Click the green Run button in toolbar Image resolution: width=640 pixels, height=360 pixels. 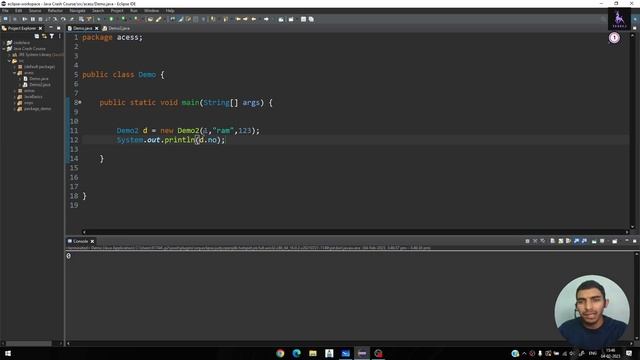coord(111,19)
